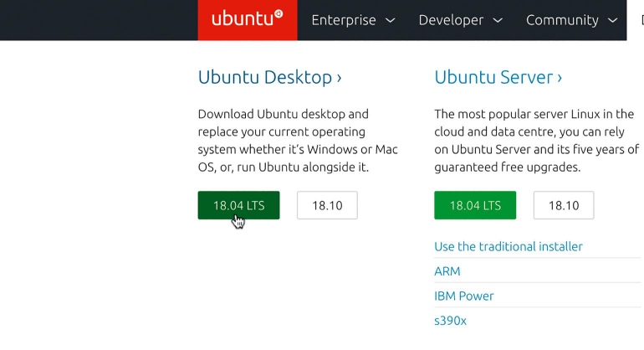The height and width of the screenshot is (350, 644).
Task: Select the Ubuntu Desktop 18.10 button
Action: [327, 205]
